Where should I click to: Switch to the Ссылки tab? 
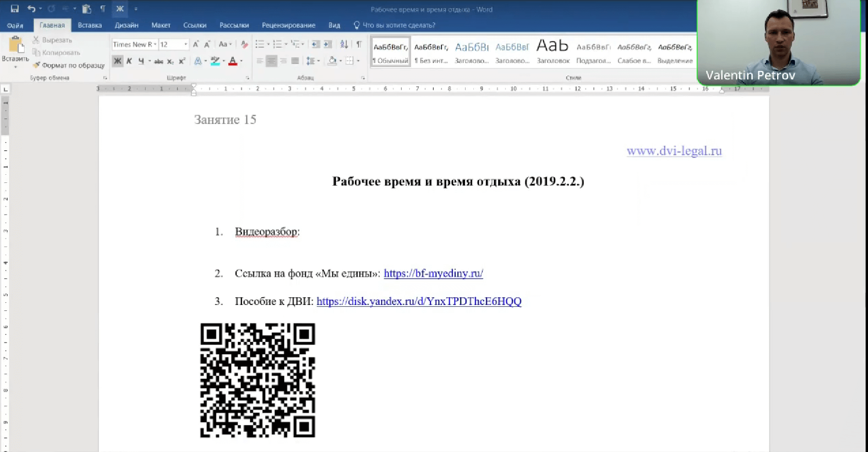[195, 25]
